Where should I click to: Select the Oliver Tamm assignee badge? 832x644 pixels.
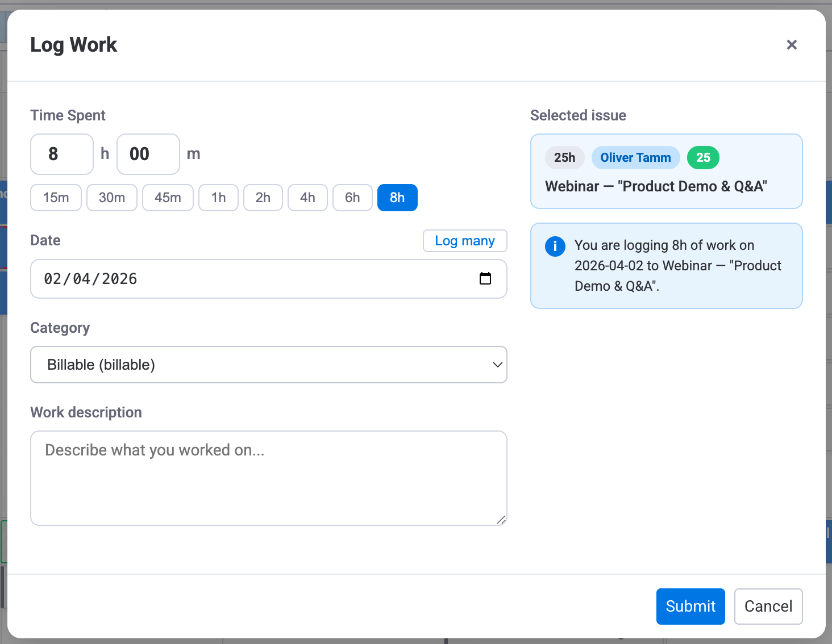[x=635, y=158]
